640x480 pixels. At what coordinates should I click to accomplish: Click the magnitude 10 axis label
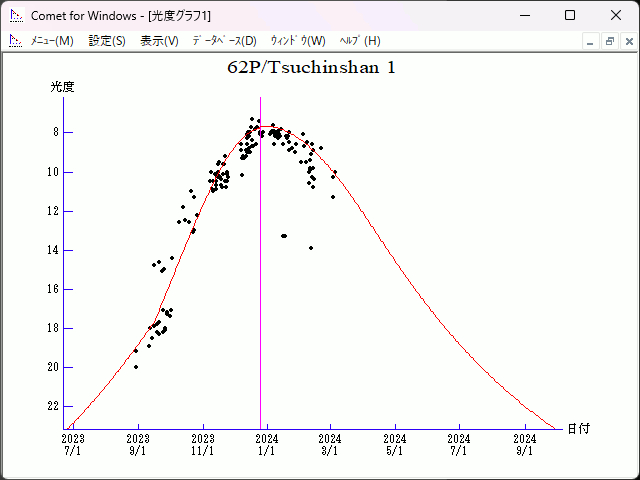point(53,172)
